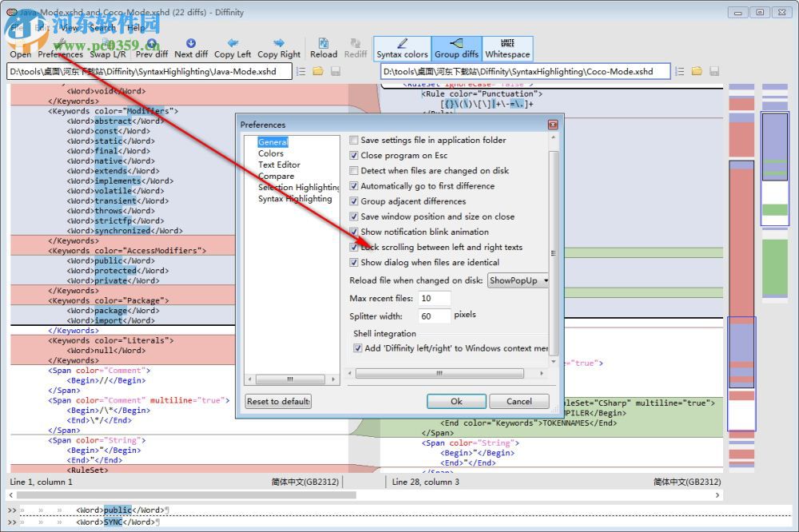Toggle Save window position and size on close
This screenshot has width=799, height=532.
click(x=354, y=216)
